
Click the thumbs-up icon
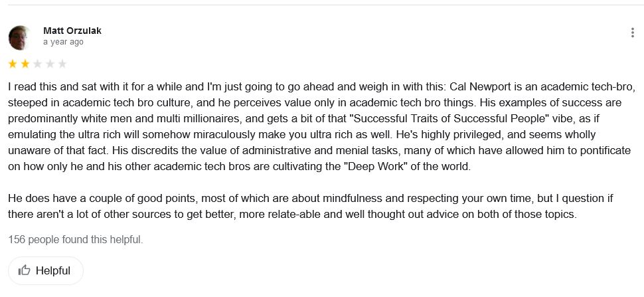point(25,270)
